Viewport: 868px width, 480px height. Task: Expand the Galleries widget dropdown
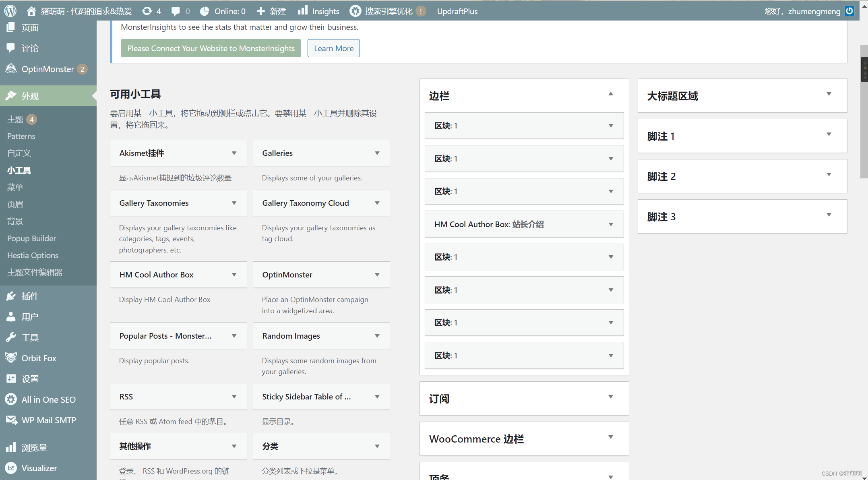click(x=377, y=153)
